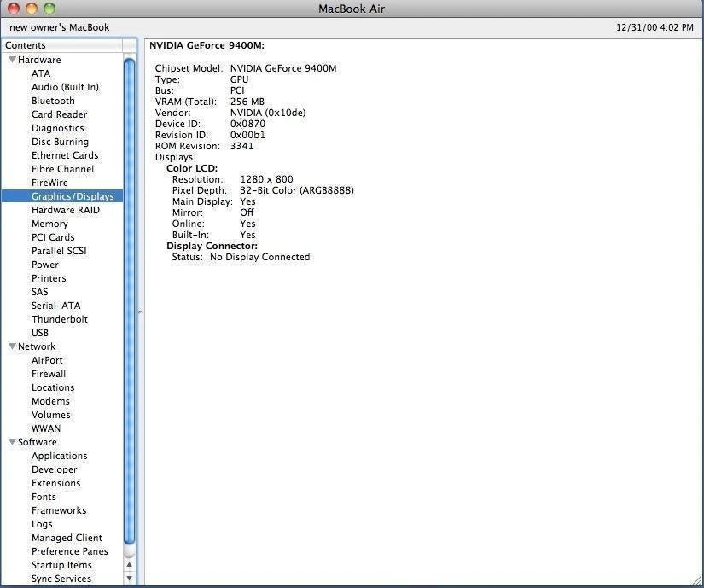
Task: Collapse the Software disclosure triangle
Action: pos(13,442)
